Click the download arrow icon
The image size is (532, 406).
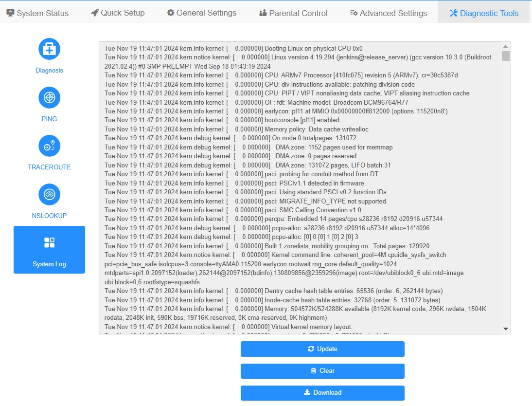(307, 392)
